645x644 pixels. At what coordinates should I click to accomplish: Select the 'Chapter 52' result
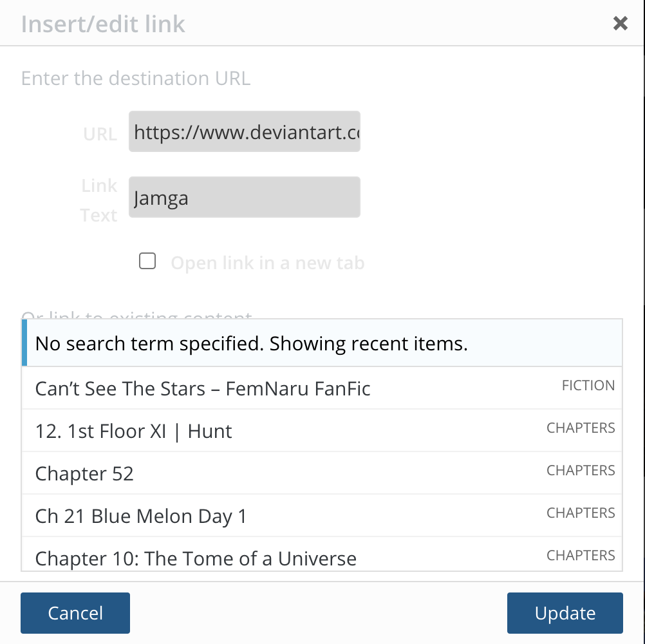click(84, 473)
